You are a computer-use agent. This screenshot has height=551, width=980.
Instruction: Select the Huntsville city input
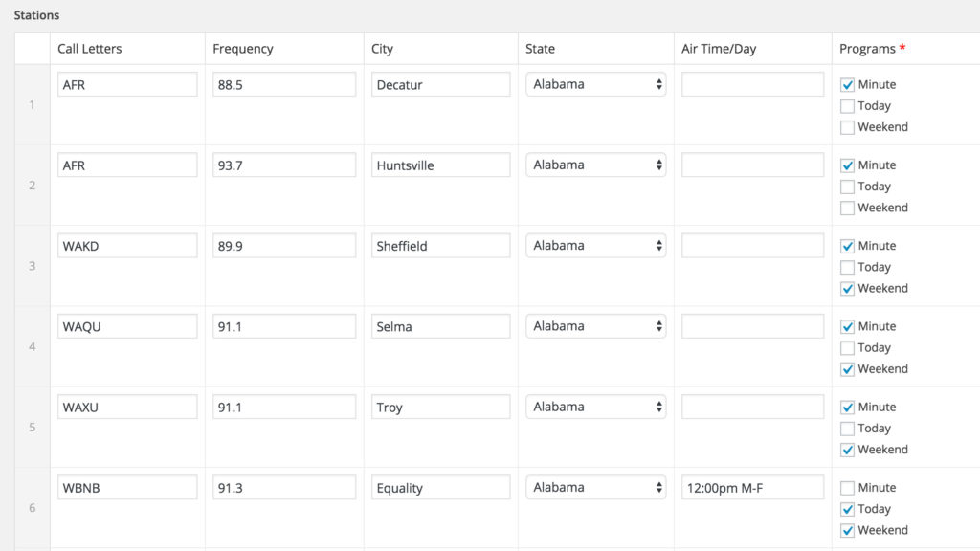click(x=440, y=165)
